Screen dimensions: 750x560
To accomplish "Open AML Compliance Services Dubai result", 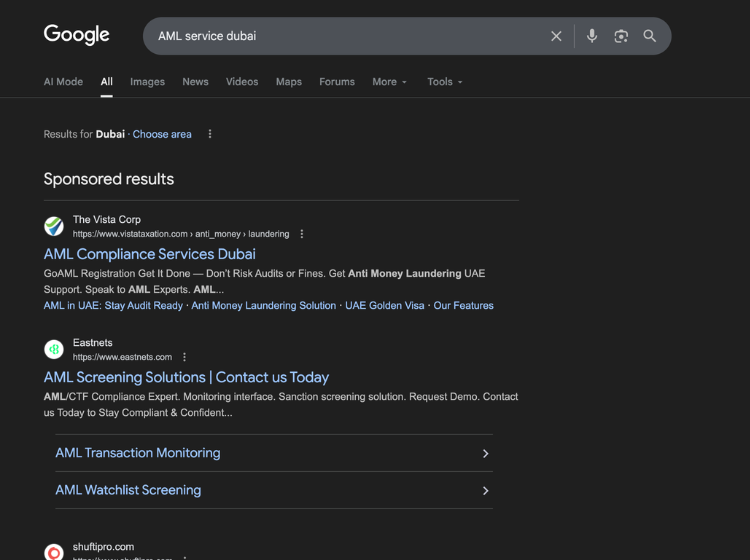I will pyautogui.click(x=150, y=254).
